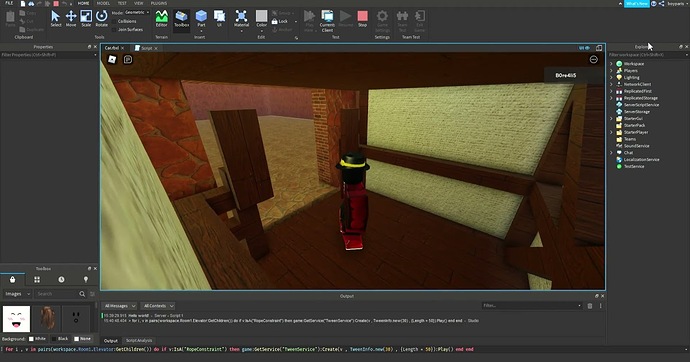Screen dimensions: 690x362
Task: Expand the Workspace node in Explorer
Action: click(611, 64)
